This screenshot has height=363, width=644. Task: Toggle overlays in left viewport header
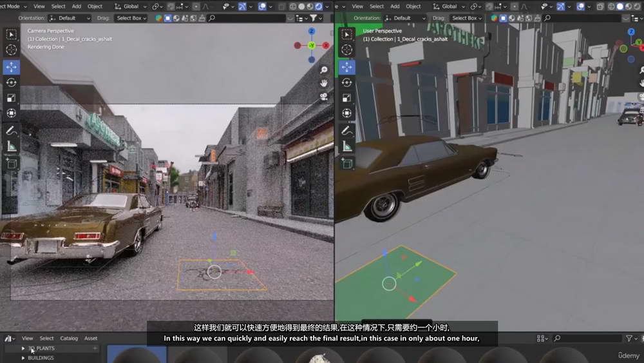coord(261,6)
